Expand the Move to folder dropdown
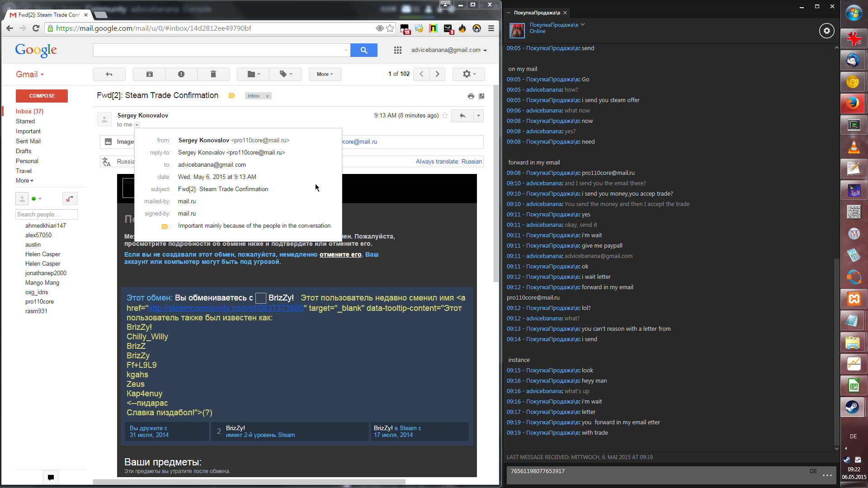This screenshot has height=488, width=868. click(254, 74)
